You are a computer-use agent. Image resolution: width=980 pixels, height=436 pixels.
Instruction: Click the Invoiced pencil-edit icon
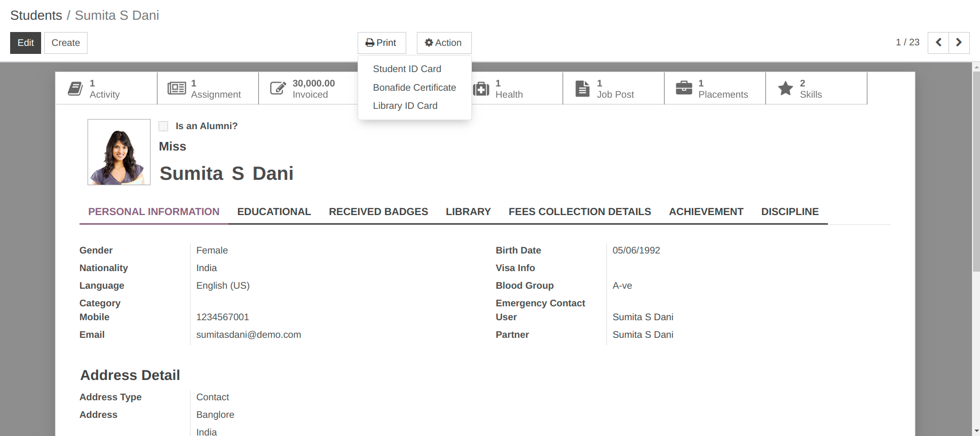click(278, 89)
